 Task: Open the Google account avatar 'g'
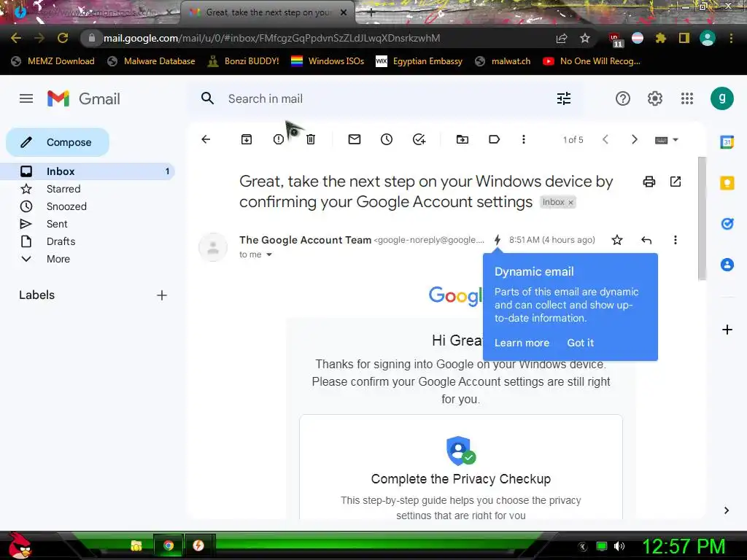tap(721, 98)
